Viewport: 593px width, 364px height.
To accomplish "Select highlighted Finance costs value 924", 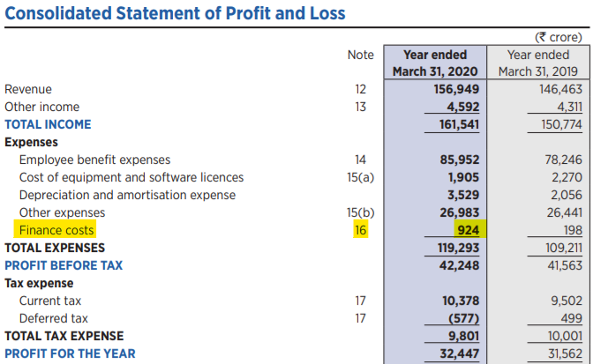I will point(469,230).
